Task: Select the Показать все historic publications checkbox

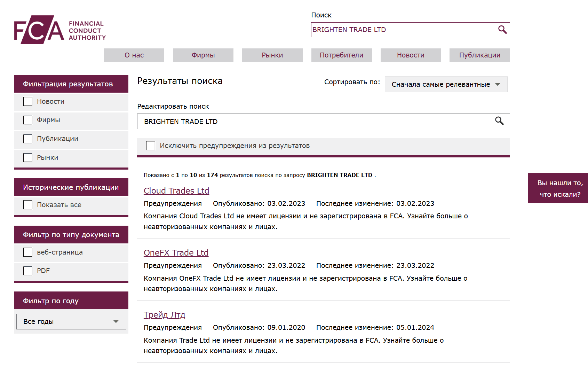Action: click(28, 205)
